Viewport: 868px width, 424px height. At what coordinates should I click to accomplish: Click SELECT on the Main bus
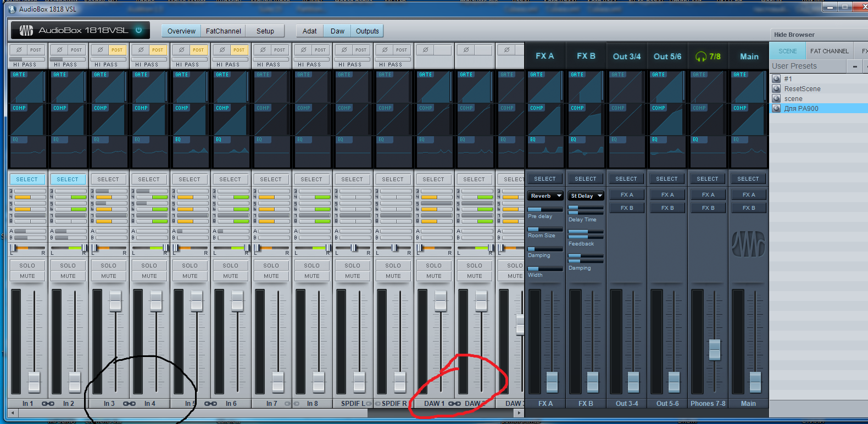748,178
